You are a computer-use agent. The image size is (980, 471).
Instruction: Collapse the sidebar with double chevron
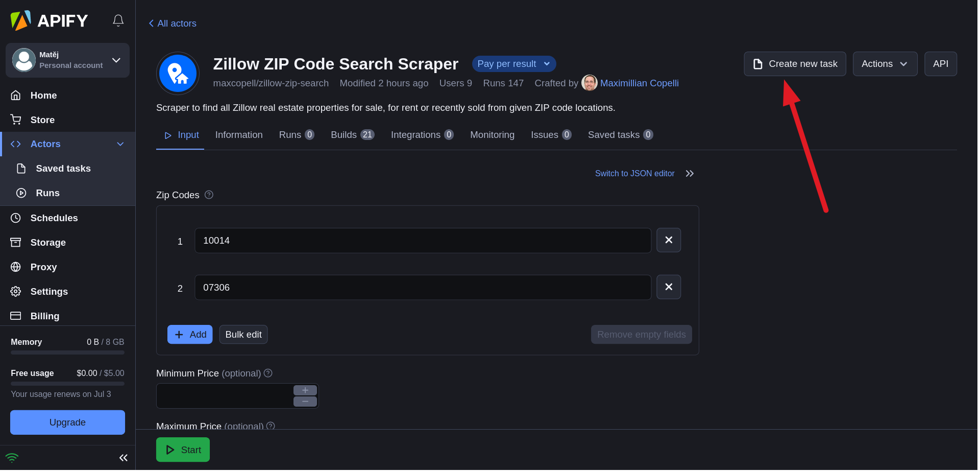(123, 458)
